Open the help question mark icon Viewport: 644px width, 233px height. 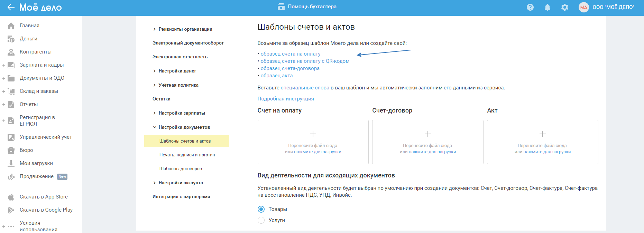[x=530, y=7]
